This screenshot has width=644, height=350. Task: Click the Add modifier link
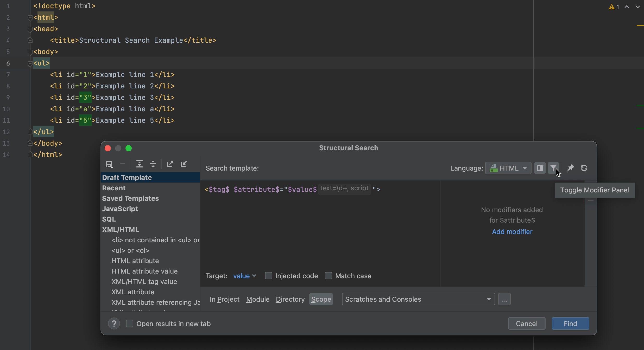512,231
